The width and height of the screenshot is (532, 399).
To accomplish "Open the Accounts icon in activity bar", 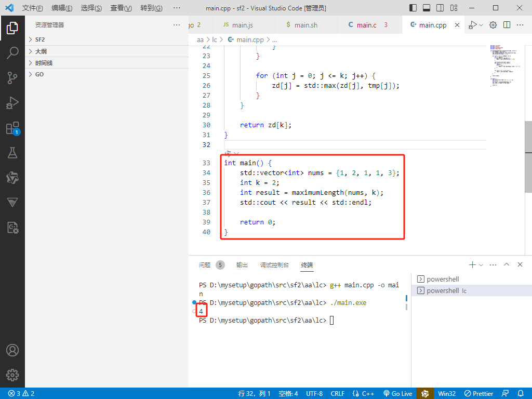I will tap(12, 350).
